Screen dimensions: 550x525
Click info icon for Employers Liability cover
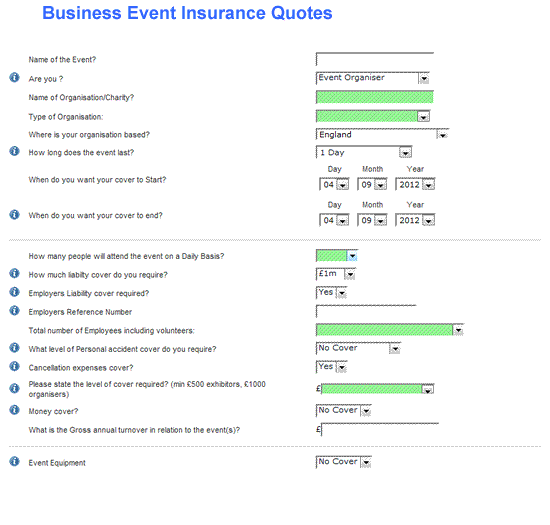pos(14,292)
